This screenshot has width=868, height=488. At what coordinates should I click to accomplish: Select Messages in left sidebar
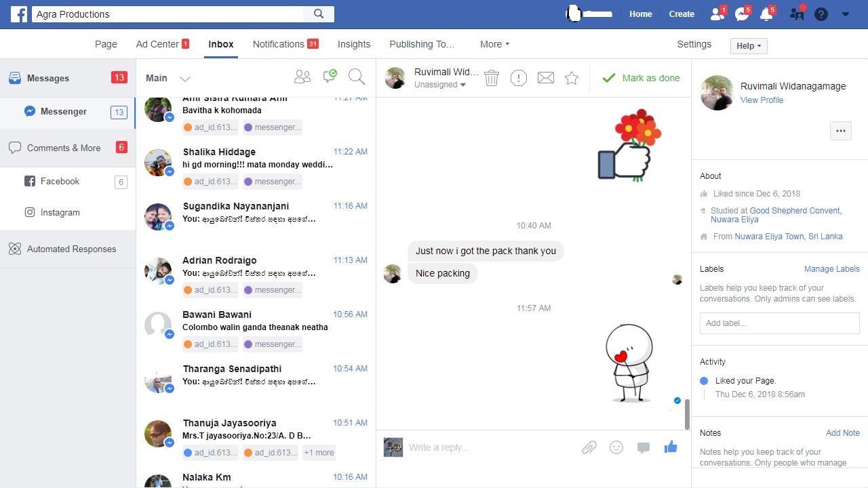68,78
